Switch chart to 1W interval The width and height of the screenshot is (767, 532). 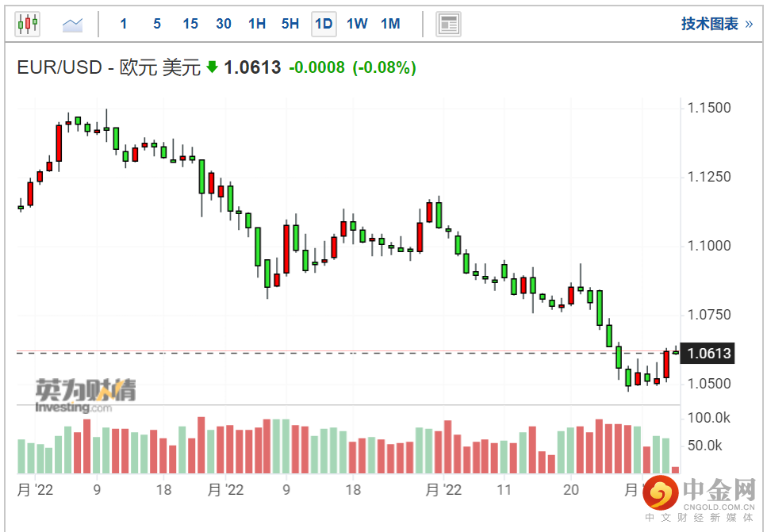pyautogui.click(x=357, y=24)
